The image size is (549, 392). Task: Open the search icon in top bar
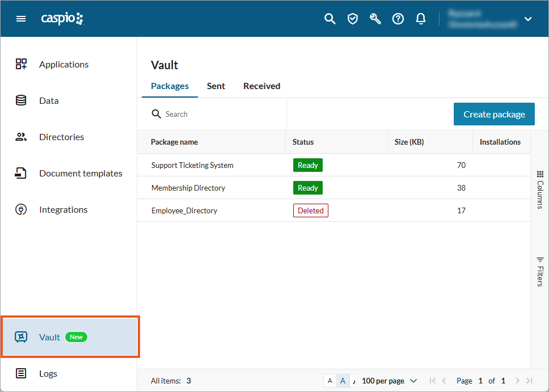point(330,18)
